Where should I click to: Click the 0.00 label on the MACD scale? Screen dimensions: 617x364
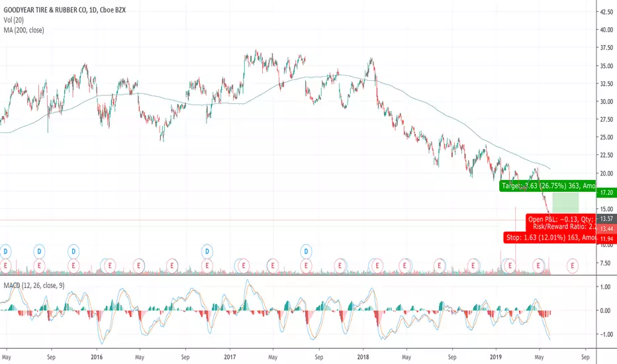click(605, 310)
